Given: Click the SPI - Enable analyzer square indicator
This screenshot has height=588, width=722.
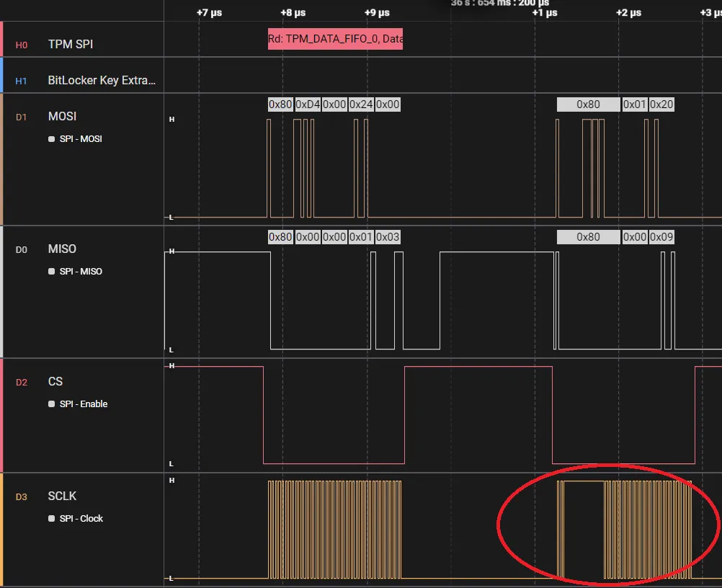Looking at the screenshot, I should click(52, 404).
